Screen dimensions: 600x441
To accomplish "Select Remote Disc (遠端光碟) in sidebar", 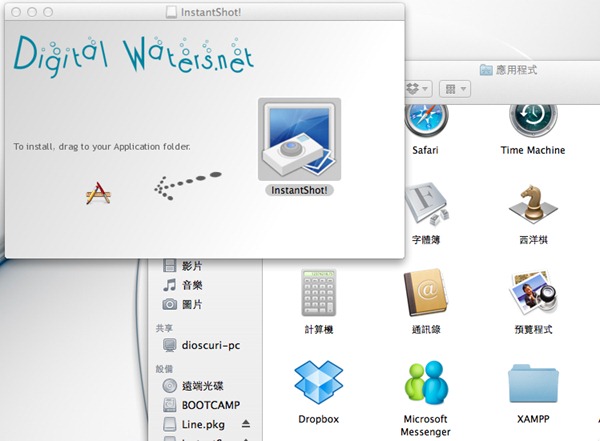I will pyautogui.click(x=205, y=385).
